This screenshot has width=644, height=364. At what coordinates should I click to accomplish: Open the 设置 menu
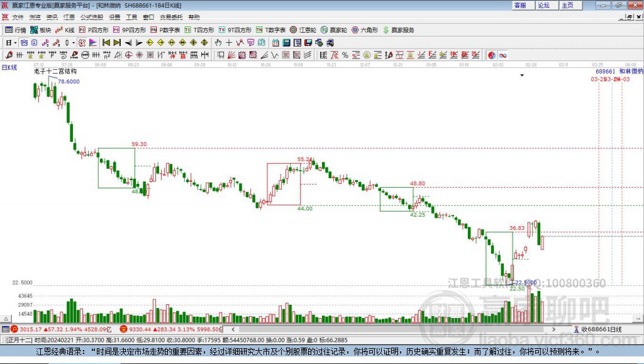(114, 17)
